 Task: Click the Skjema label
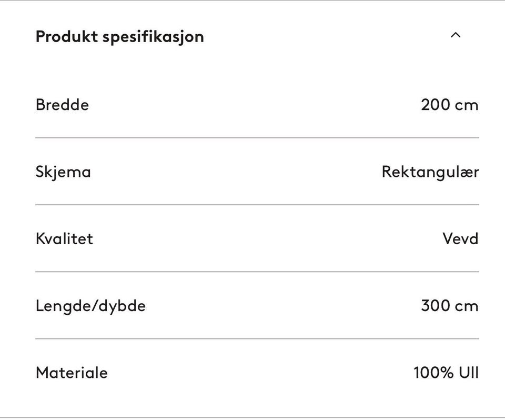63,172
